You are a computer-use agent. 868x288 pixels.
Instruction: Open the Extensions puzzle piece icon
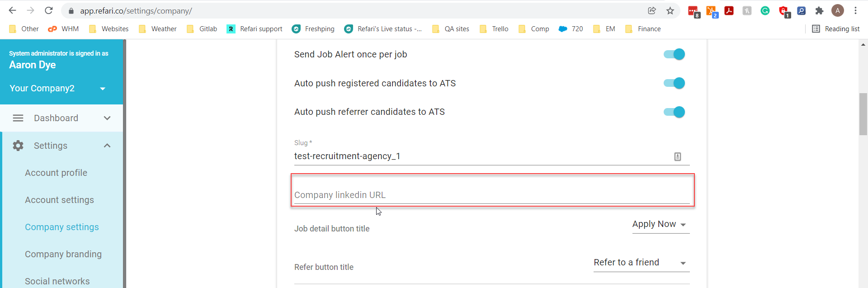pos(819,10)
